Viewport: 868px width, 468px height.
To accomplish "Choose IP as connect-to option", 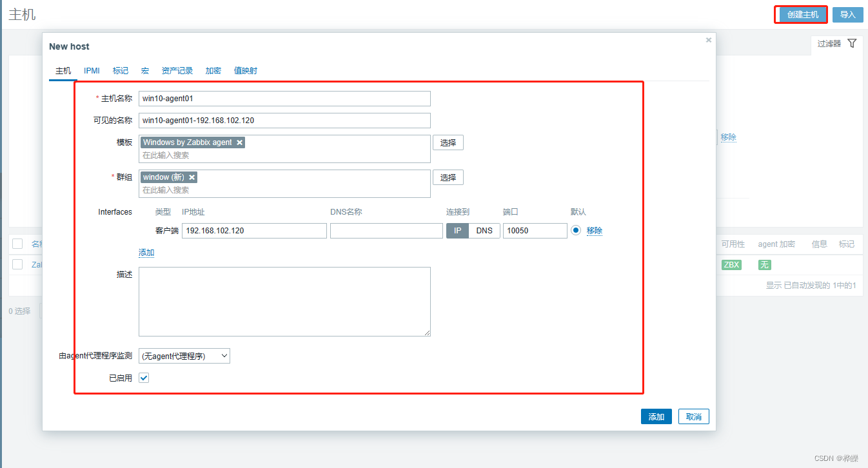I will click(x=457, y=231).
